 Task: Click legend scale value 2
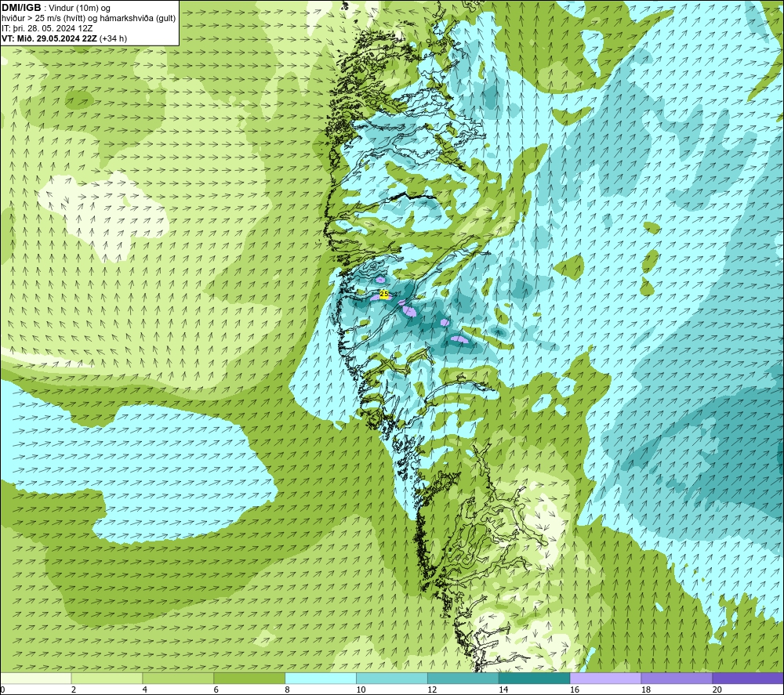pos(74,690)
